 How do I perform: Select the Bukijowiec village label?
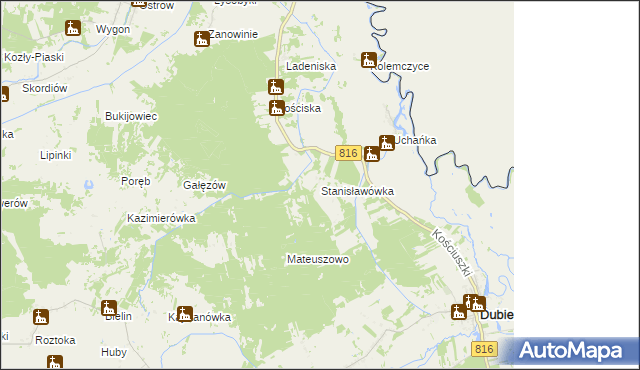131,117
